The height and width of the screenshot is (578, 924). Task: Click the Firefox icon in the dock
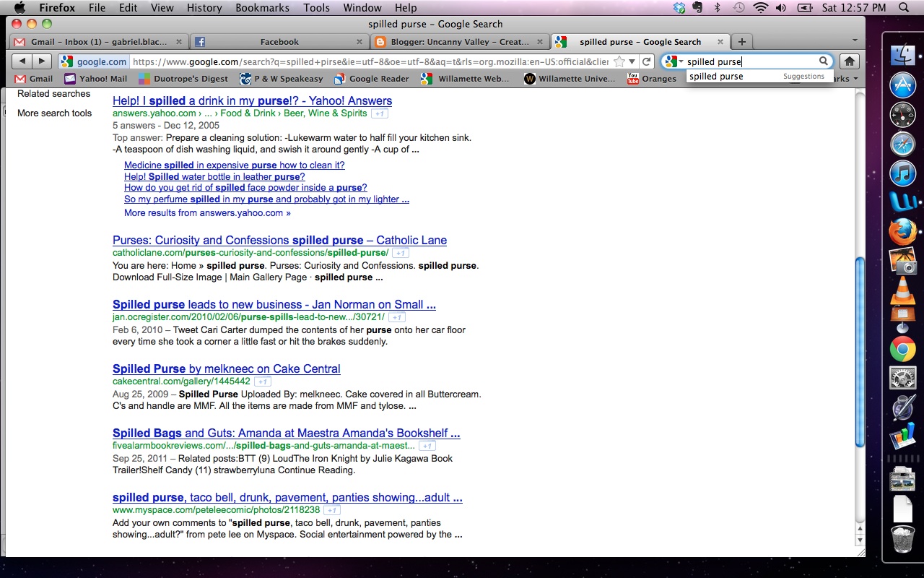[x=902, y=232]
